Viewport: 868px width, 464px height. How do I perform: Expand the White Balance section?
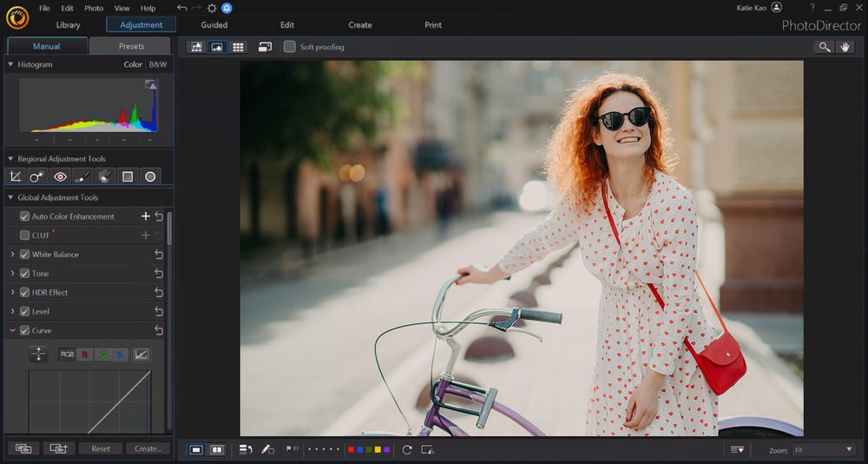coord(12,255)
